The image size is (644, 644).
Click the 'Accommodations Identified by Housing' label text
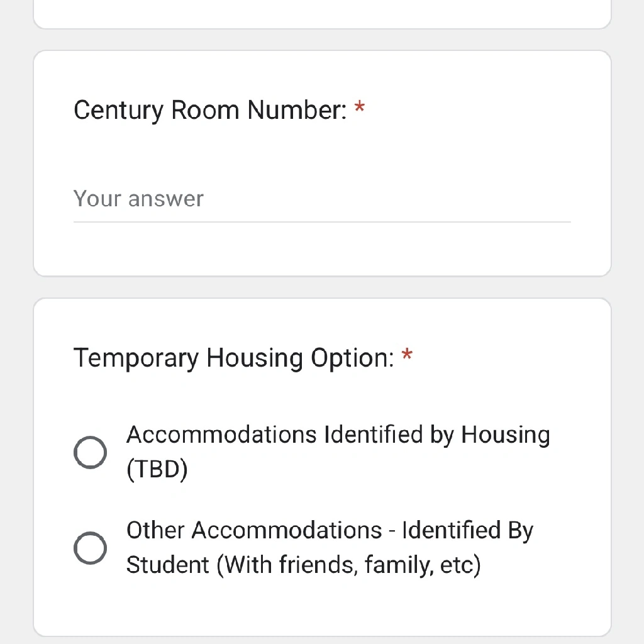coord(338,435)
